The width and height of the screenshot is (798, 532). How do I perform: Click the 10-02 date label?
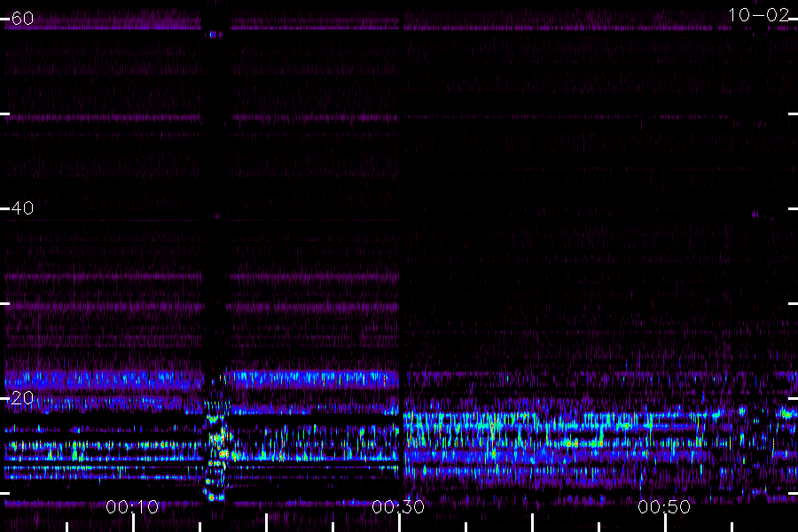758,15
